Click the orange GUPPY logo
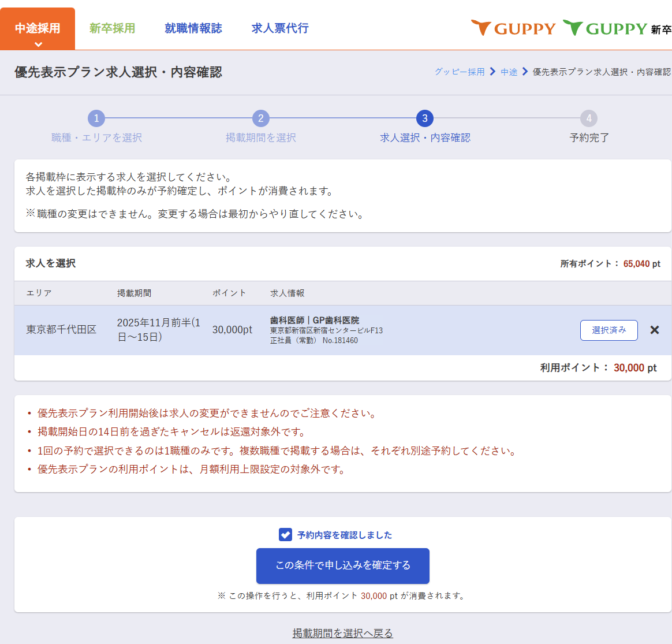The height and width of the screenshot is (644, 672). tap(513, 28)
